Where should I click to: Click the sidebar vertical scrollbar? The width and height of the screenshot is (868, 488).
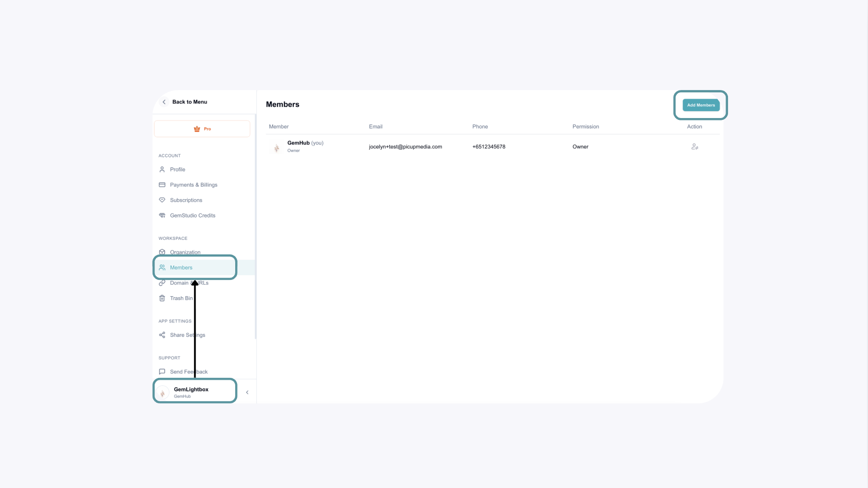(255, 227)
